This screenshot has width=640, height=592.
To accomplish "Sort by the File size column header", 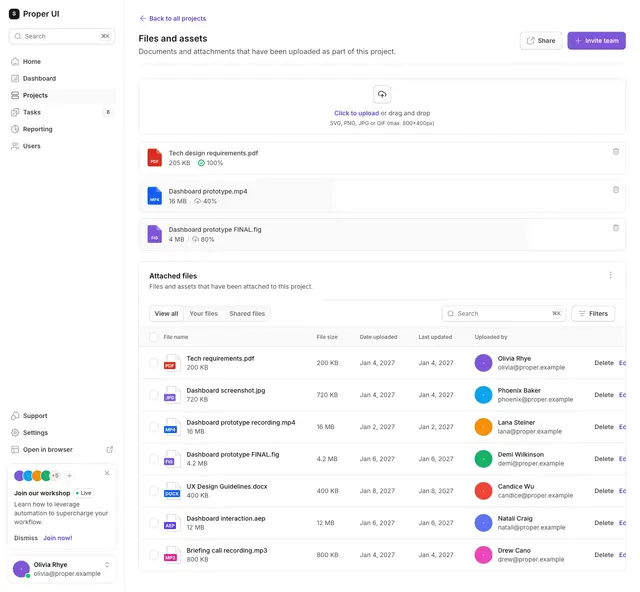I will pyautogui.click(x=327, y=337).
